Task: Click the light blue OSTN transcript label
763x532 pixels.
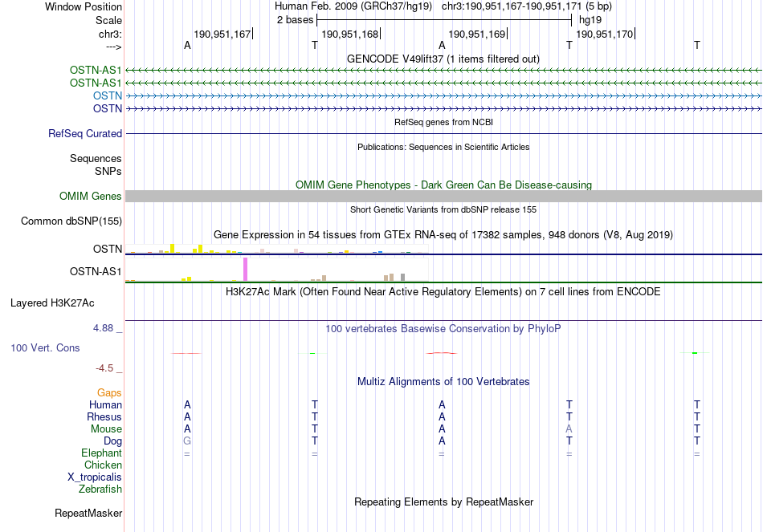Action: (x=108, y=95)
